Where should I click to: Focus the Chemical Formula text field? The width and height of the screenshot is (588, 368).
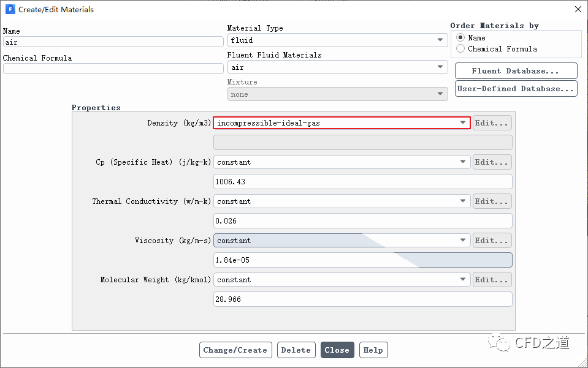click(x=113, y=69)
